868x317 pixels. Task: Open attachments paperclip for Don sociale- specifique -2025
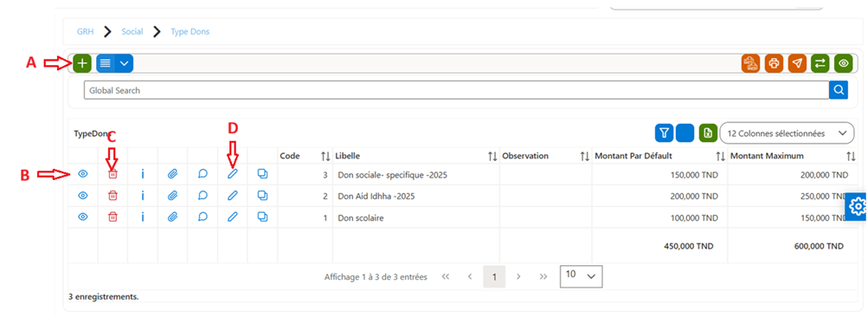coord(172,174)
